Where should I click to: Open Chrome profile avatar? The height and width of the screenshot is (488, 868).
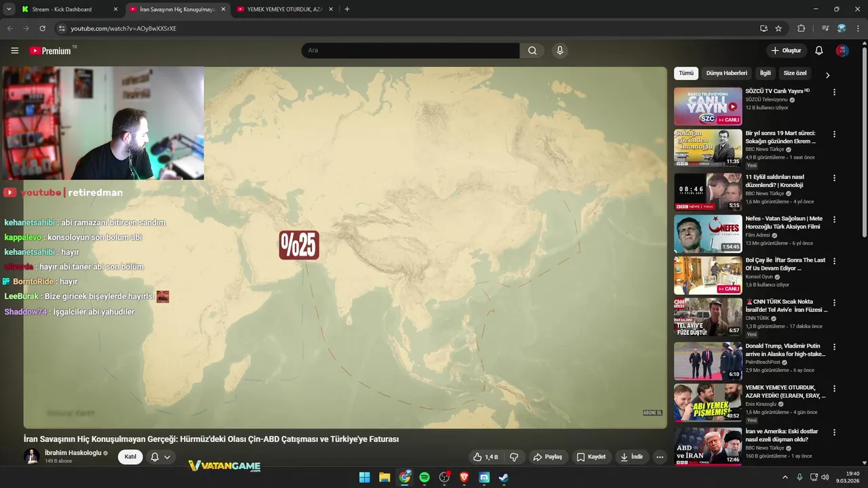(842, 28)
